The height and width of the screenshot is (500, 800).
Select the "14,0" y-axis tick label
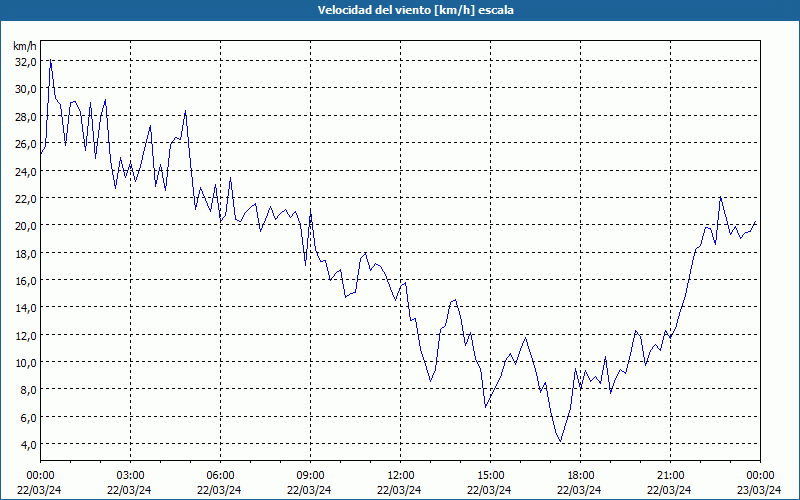pos(26,308)
